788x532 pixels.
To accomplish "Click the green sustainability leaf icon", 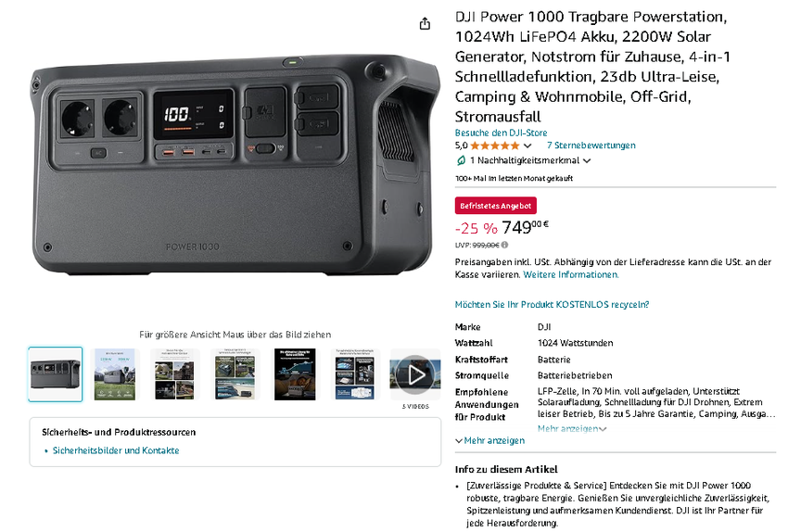I will [x=461, y=160].
